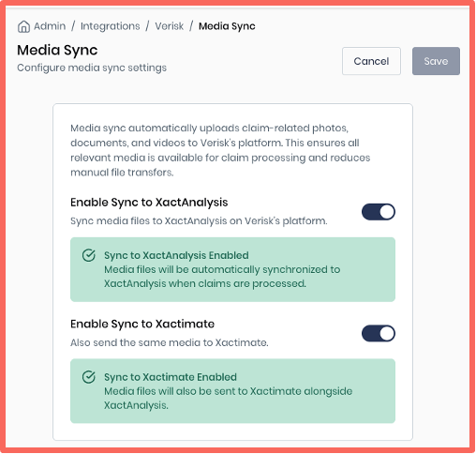The height and width of the screenshot is (454, 476).
Task: Click the 'Media sync automatically uploads' paragraph
Action: coord(220,150)
